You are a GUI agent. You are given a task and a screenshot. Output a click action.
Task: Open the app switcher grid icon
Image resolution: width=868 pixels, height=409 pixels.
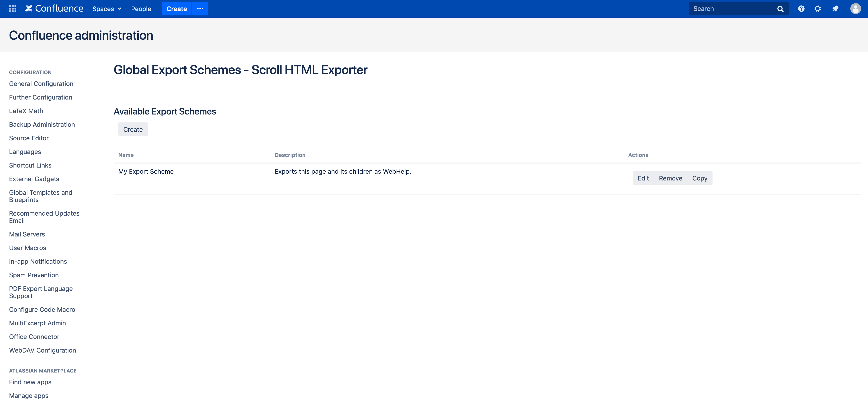(x=12, y=9)
